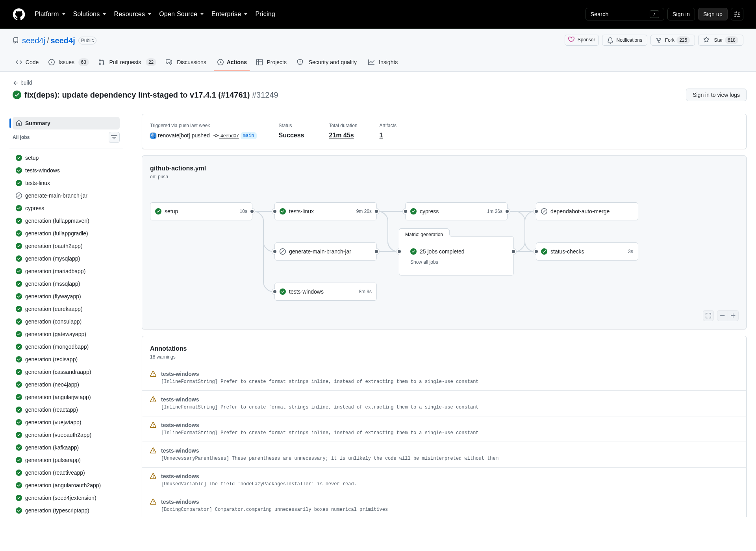Image resolution: width=756 pixels, height=551 pixels.
Task: Open the artifacts count link
Action: coord(381,135)
